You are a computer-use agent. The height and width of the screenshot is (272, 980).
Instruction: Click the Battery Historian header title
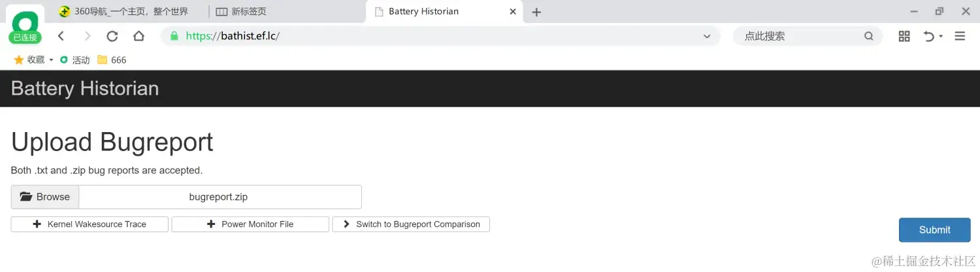[x=85, y=88]
